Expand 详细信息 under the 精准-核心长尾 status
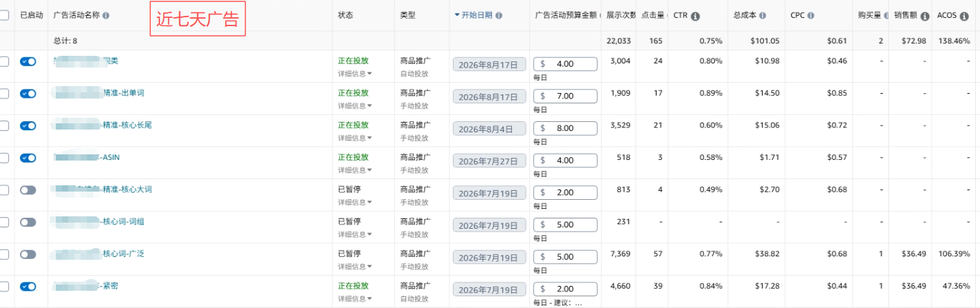 355,138
